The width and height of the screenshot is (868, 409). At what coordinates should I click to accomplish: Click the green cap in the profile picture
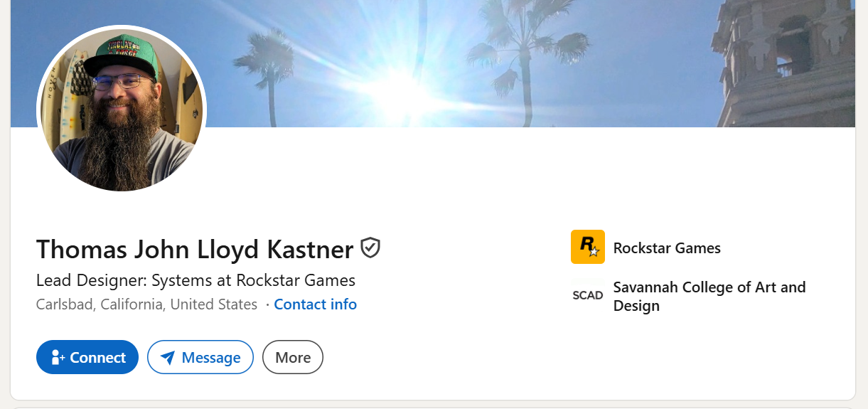point(122,55)
